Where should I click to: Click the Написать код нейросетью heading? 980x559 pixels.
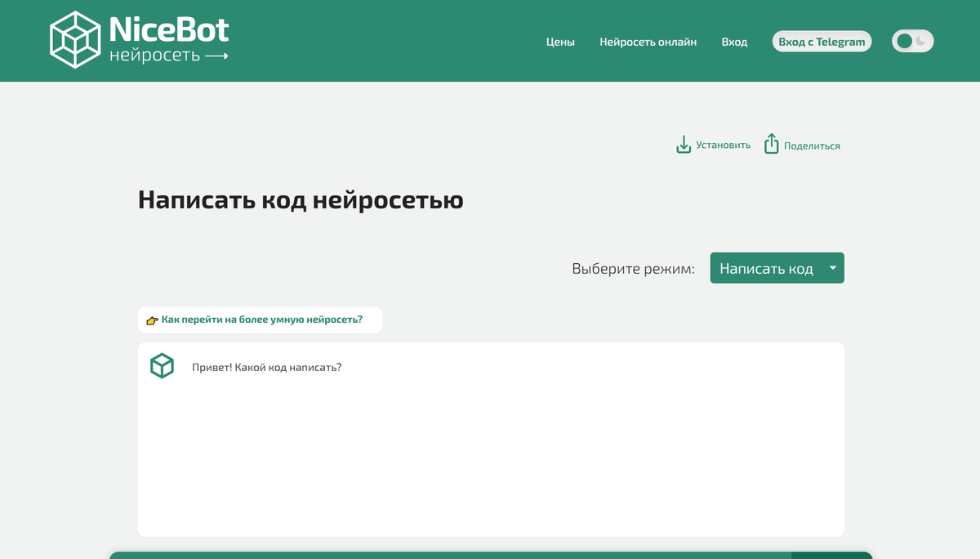pyautogui.click(x=301, y=199)
